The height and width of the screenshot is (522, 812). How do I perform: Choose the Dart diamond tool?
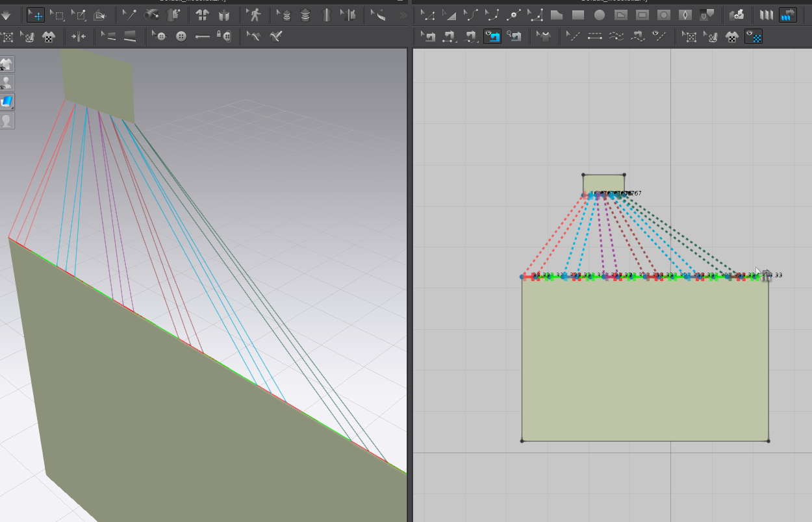point(685,14)
